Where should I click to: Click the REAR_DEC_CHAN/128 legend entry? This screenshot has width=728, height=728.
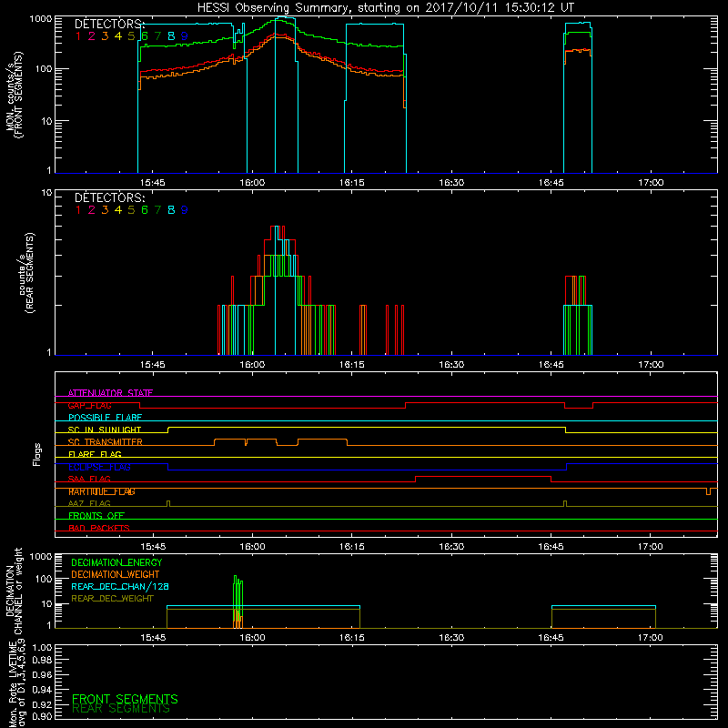(120, 587)
